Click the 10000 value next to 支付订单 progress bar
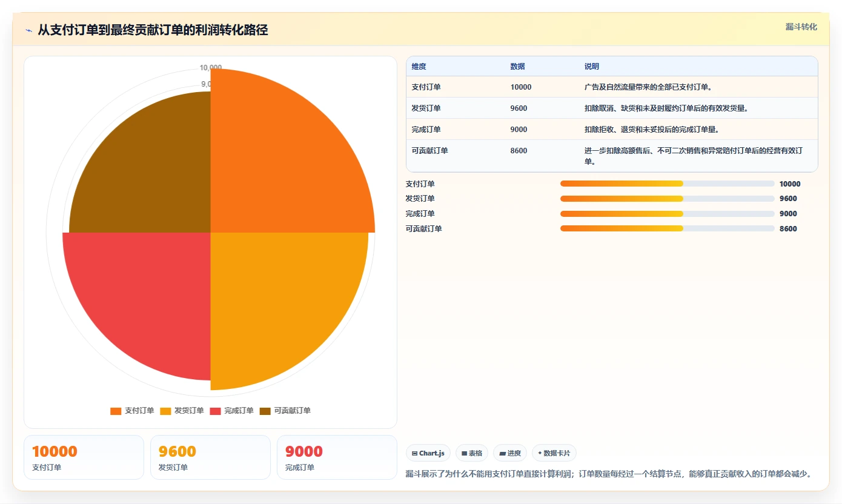842x504 pixels. (790, 184)
